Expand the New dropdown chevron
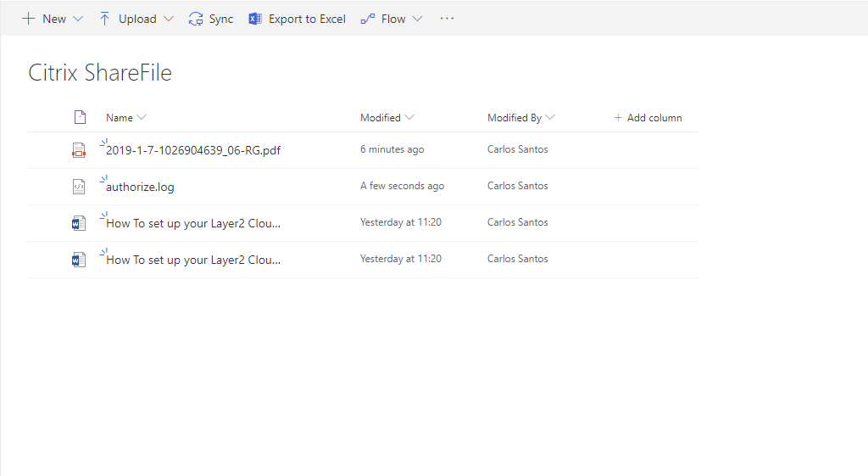The image size is (868, 476). click(78, 19)
